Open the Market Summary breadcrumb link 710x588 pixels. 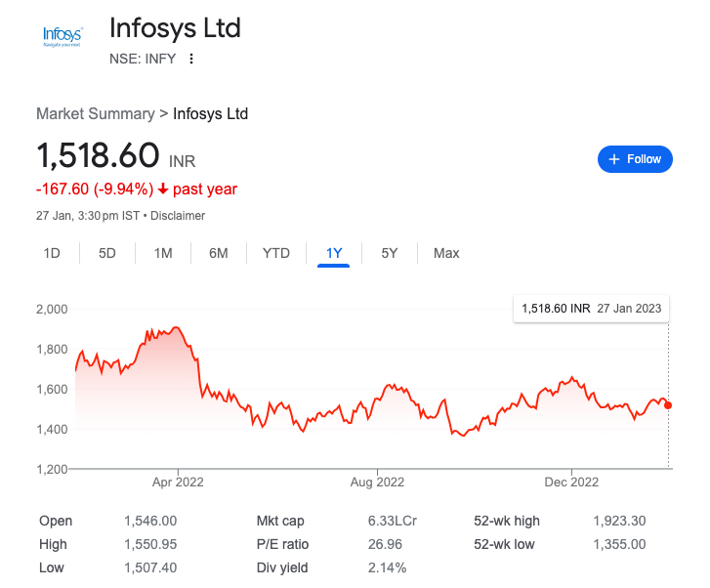(95, 114)
